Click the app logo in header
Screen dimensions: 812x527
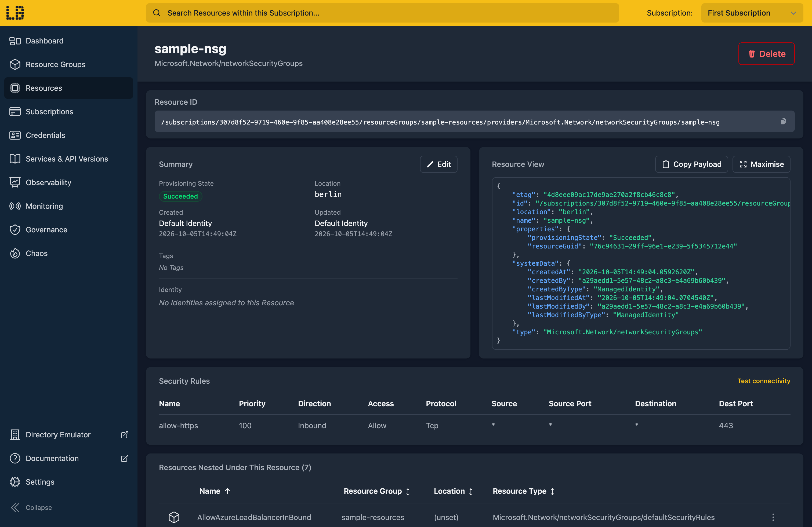15,13
